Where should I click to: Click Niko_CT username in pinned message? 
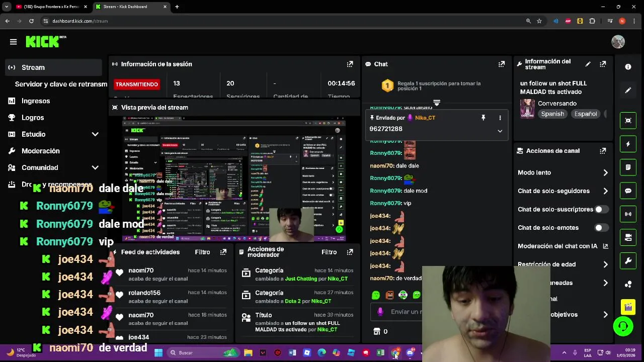pyautogui.click(x=425, y=118)
